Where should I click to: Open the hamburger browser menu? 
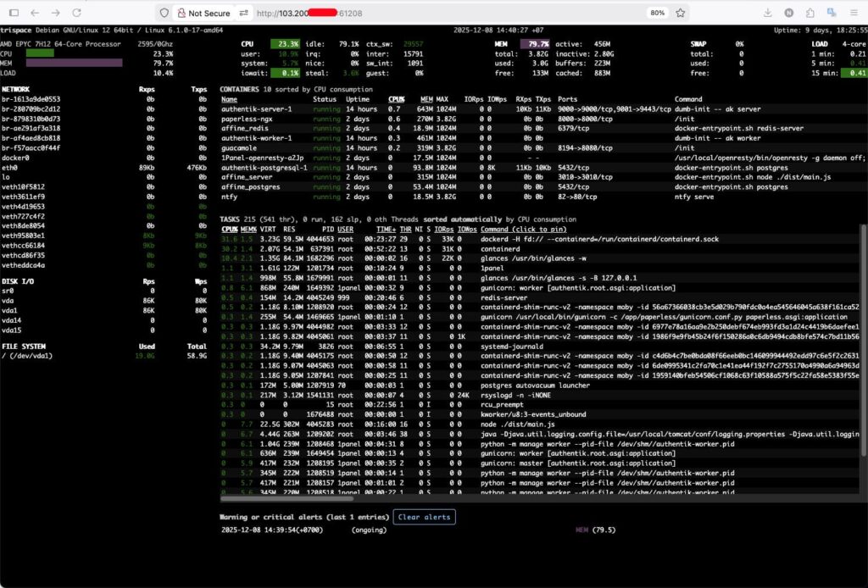click(854, 12)
